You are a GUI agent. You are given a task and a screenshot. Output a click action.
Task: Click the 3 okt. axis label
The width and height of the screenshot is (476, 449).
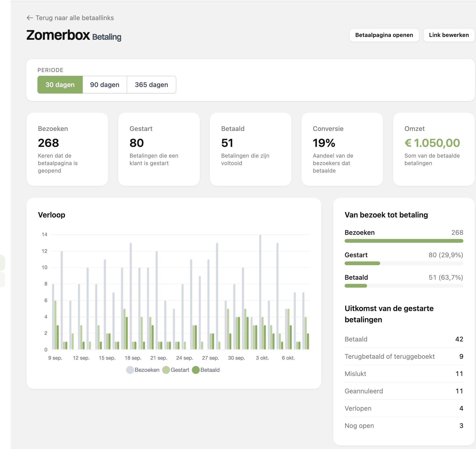262,358
